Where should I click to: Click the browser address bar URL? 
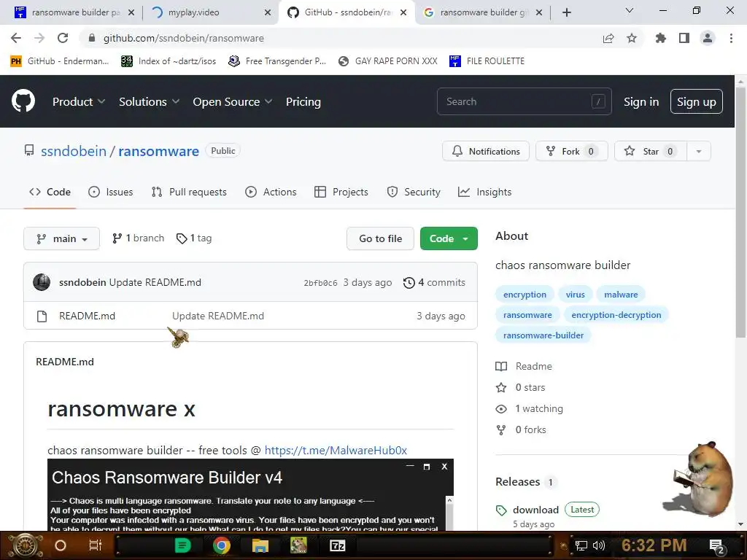(183, 38)
